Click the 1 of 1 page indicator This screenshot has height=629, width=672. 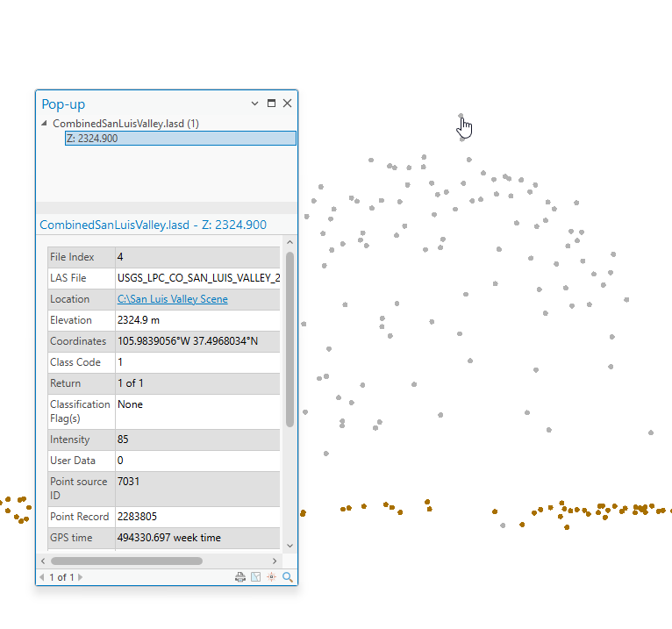click(61, 577)
